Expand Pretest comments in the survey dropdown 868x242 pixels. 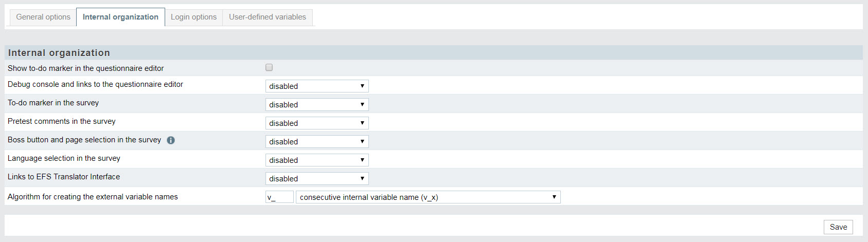(317, 123)
